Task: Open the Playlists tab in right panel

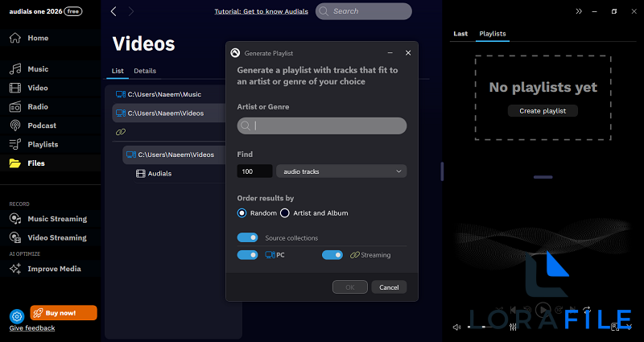Action: (x=493, y=34)
